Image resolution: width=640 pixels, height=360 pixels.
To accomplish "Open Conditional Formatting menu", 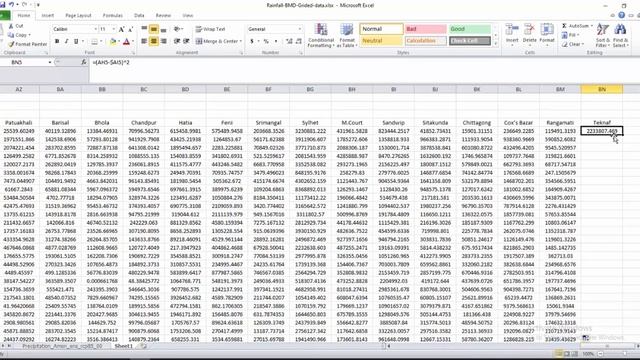I will click(x=321, y=36).
